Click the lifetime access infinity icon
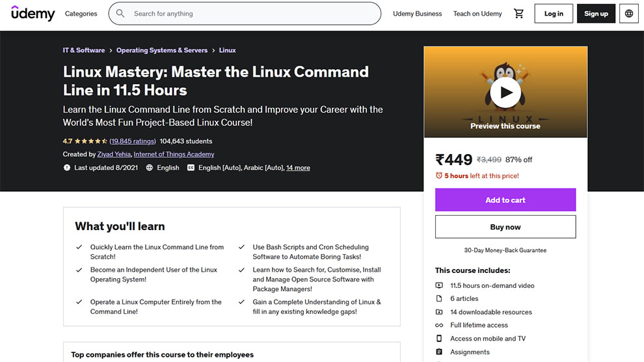The height and width of the screenshot is (362, 644). 439,325
